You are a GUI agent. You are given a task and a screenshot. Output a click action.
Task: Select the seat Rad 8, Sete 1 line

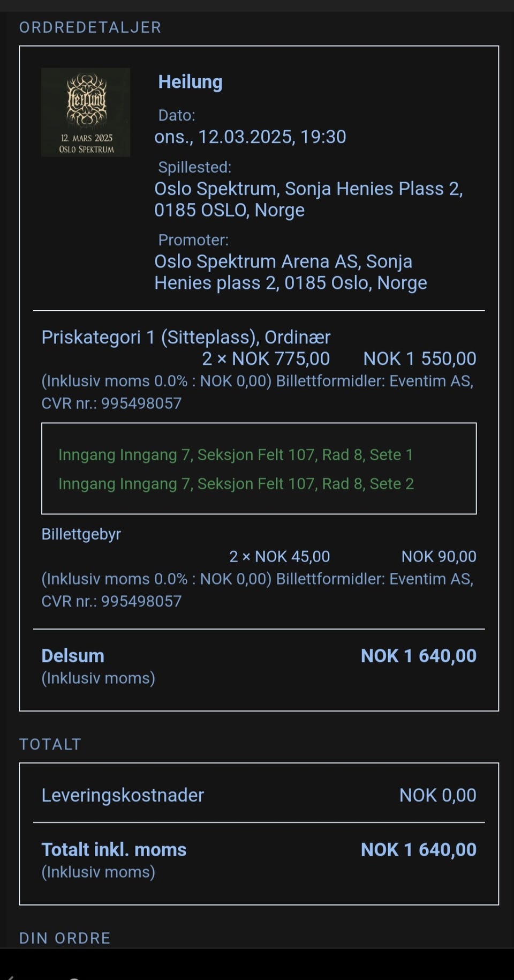click(x=236, y=455)
